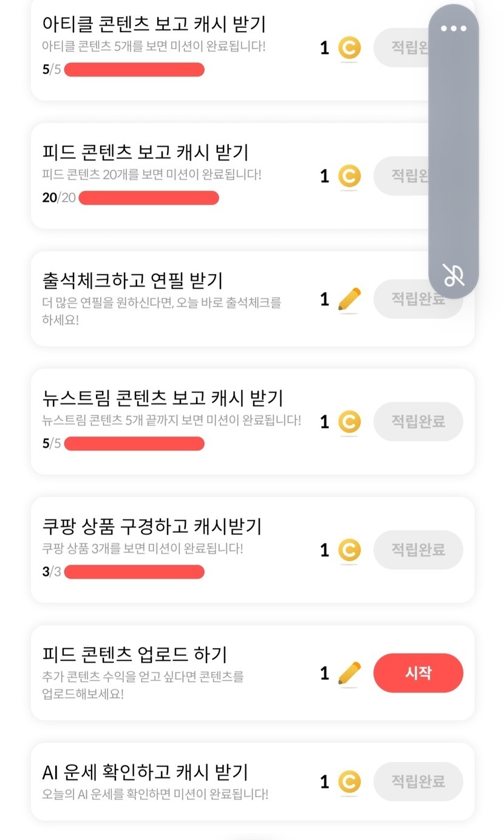Tap the coin icon for 쿠팡 상품 mission

pos(349,550)
